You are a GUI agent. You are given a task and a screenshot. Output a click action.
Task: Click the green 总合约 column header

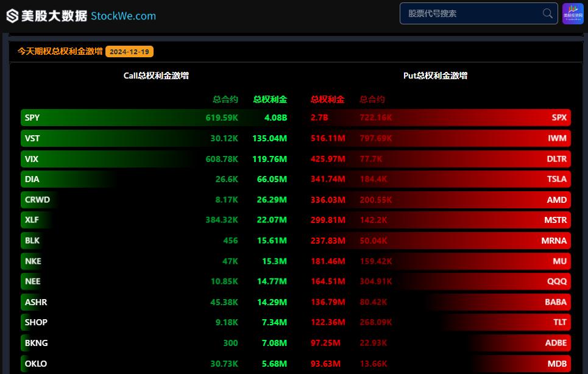click(x=225, y=99)
